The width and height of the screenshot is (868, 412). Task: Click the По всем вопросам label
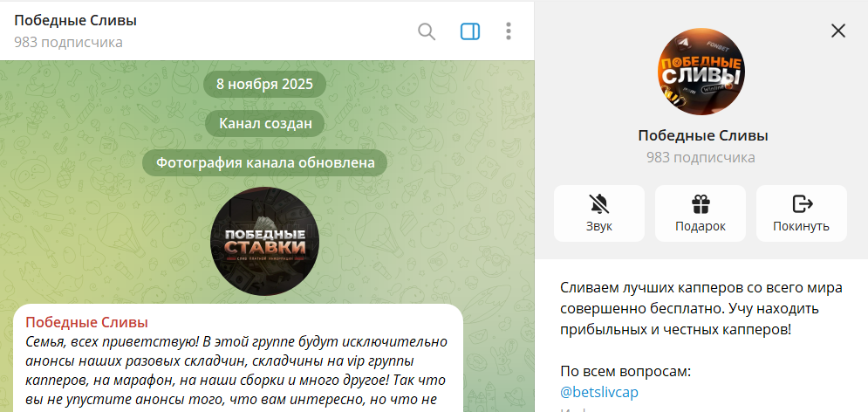click(x=625, y=371)
